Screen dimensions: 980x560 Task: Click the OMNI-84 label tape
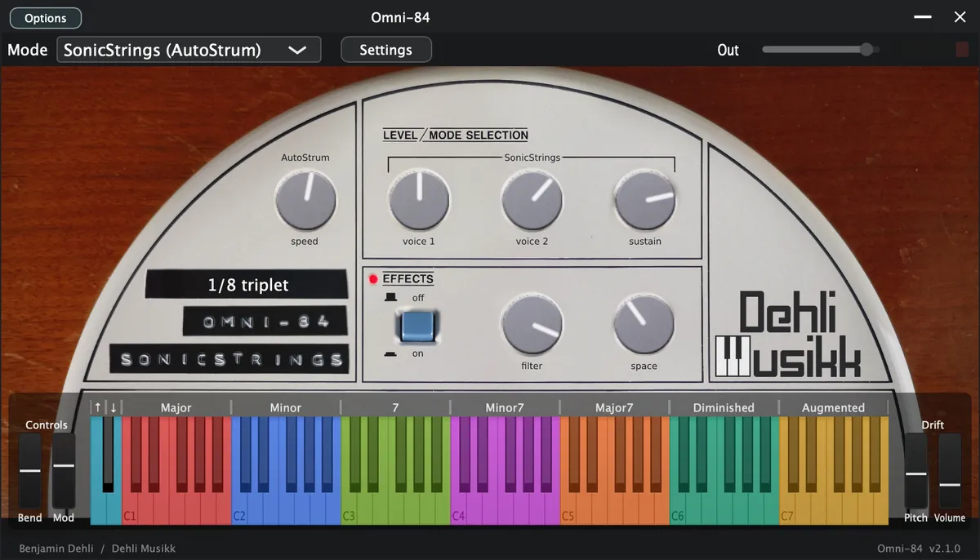265,322
